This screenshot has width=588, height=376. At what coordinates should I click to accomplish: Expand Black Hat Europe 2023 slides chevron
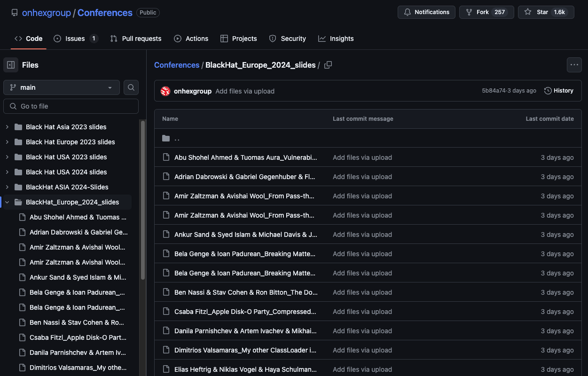(7, 142)
